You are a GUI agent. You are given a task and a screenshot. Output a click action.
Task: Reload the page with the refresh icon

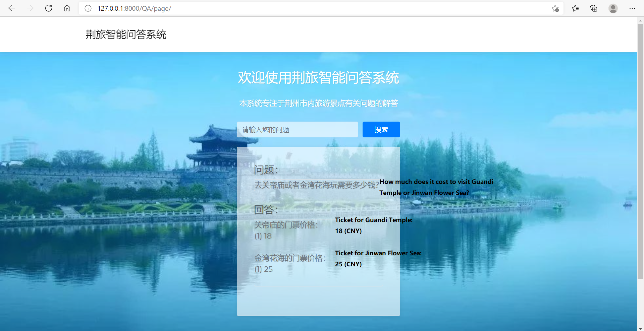pos(49,8)
